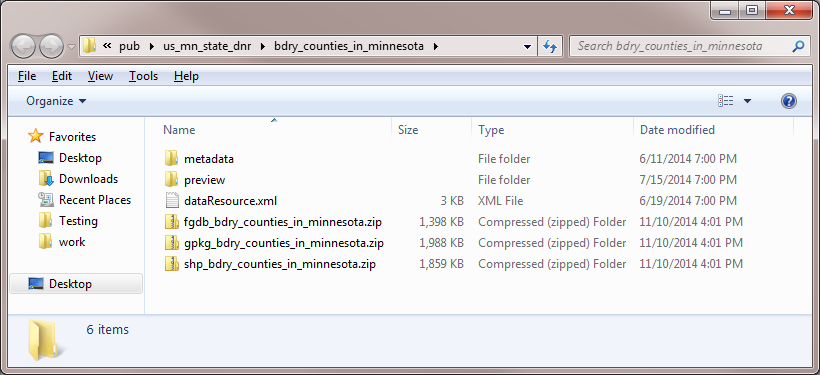Click the Recent Places icon

(46, 200)
